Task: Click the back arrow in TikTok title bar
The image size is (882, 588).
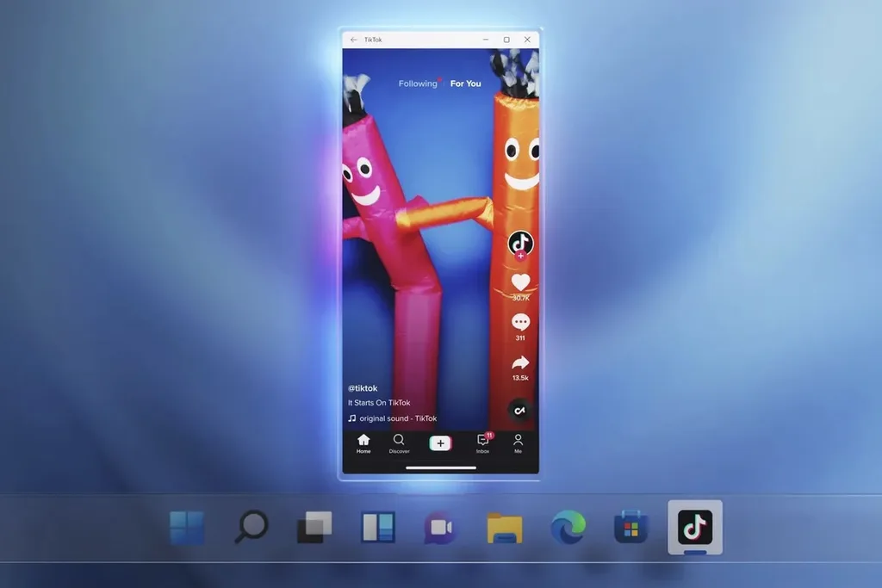Action: (353, 40)
